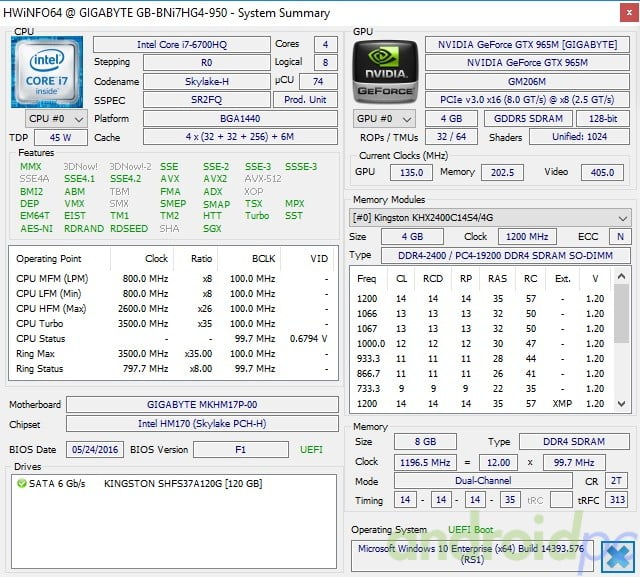Click the Memory Size 8 GB field
The width and height of the screenshot is (640, 577).
(x=425, y=442)
